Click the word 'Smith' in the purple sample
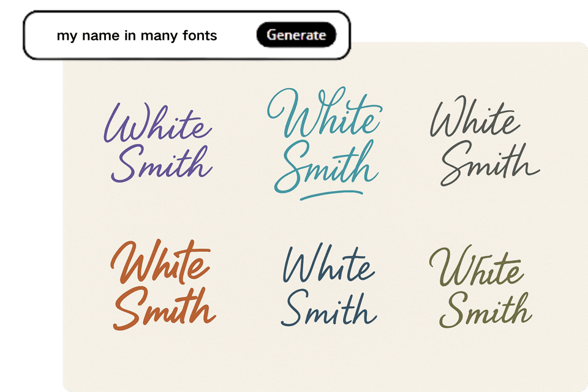 point(162,162)
